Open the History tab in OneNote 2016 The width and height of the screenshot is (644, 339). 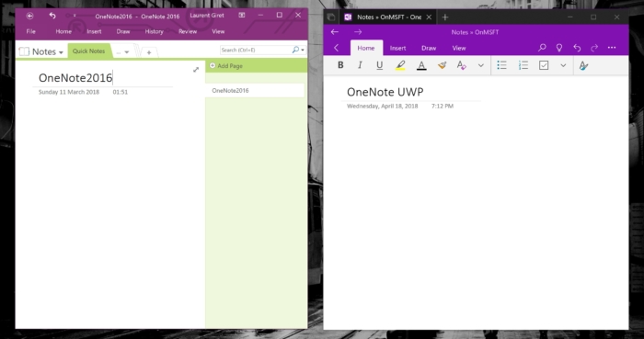point(154,31)
